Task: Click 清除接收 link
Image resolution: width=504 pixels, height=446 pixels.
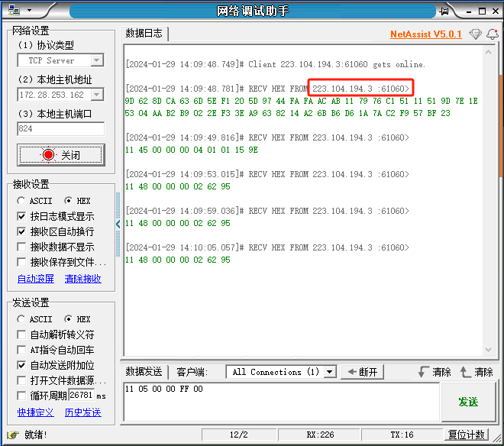Action: click(x=83, y=279)
